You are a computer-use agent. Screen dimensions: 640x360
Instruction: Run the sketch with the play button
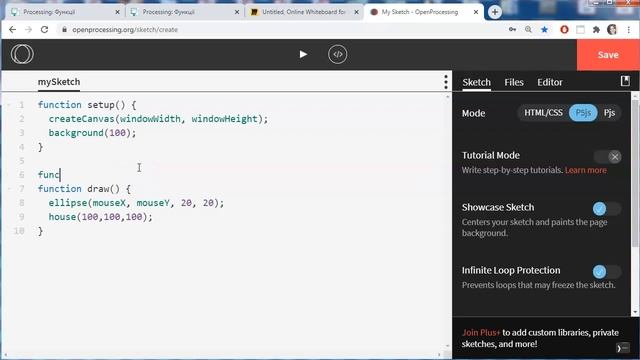(303, 54)
